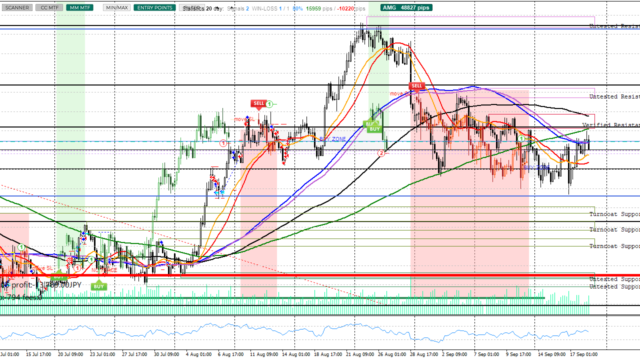Select the red SELL marker near 11 Aug
Screen dimensions: 640x360
click(x=259, y=104)
